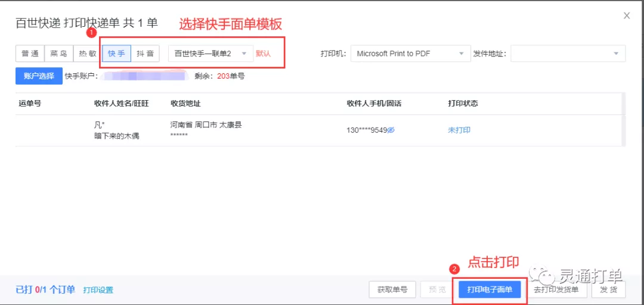Click the 运单号 column header

[30, 104]
